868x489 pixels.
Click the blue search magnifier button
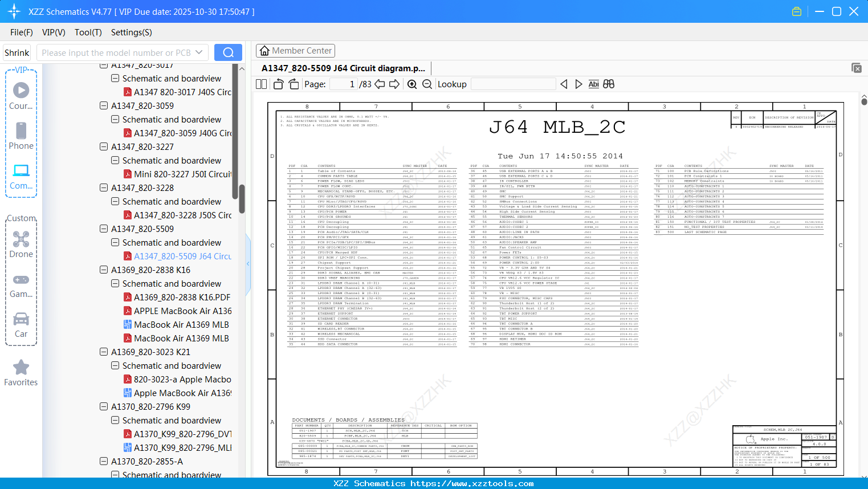(x=228, y=52)
